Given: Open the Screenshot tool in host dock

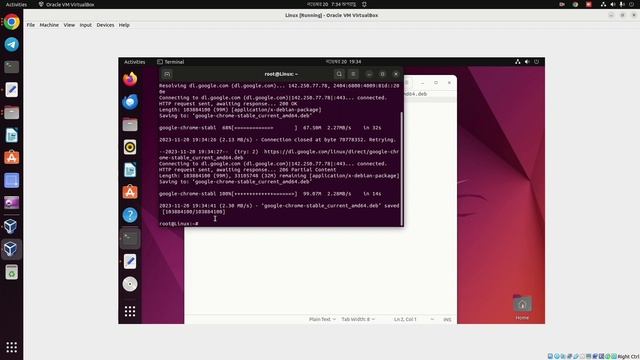Looking at the screenshot, I should [x=11, y=180].
